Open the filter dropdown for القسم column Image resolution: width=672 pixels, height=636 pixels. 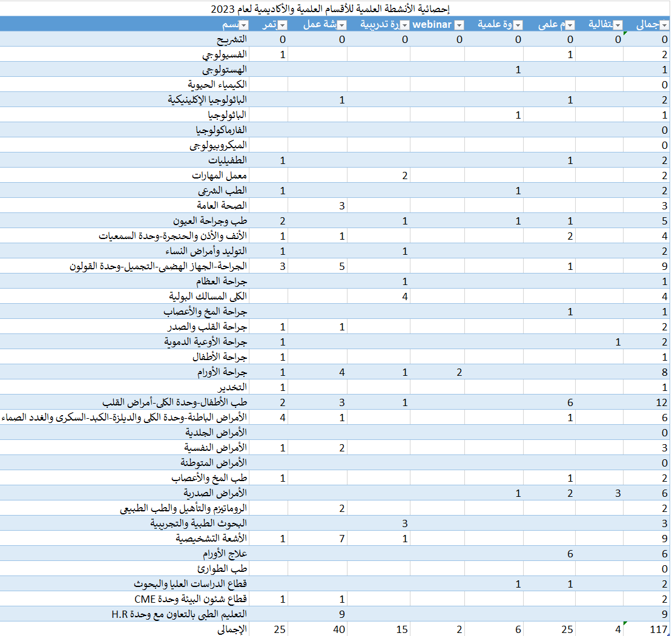pyautogui.click(x=243, y=25)
